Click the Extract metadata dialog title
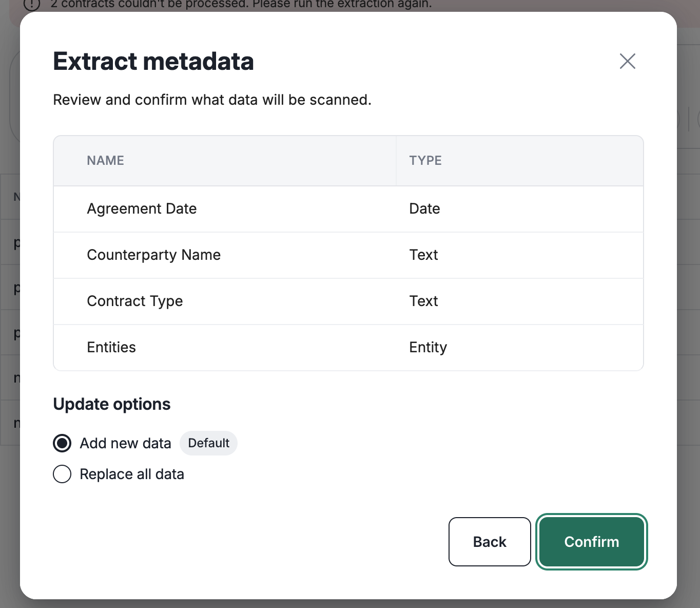 (153, 61)
